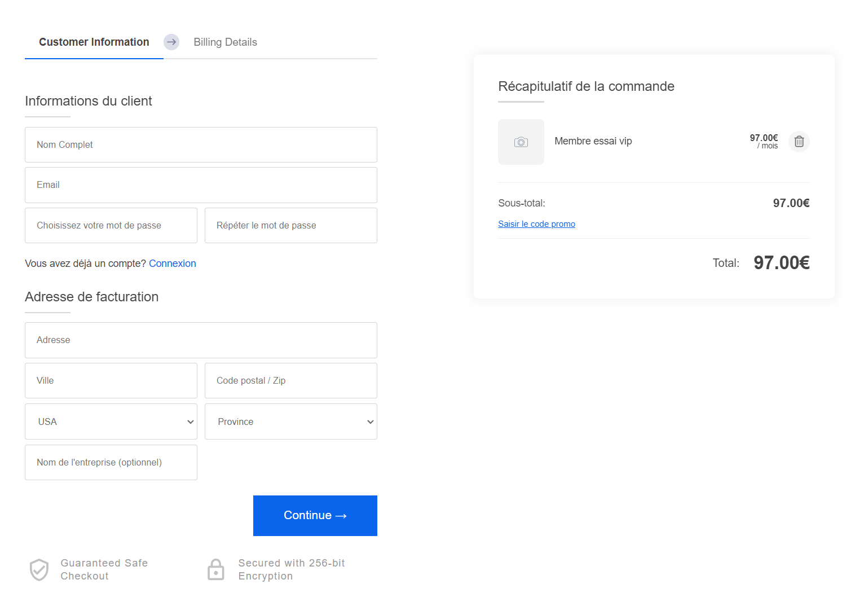Screen dimensions: 868x597
Task: Click into the Email input field
Action: [201, 185]
